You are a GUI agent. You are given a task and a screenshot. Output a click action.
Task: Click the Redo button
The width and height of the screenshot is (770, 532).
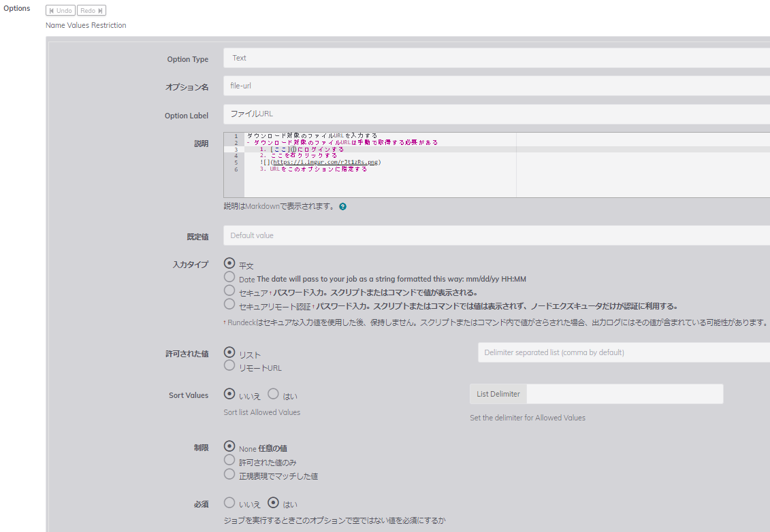(91, 10)
